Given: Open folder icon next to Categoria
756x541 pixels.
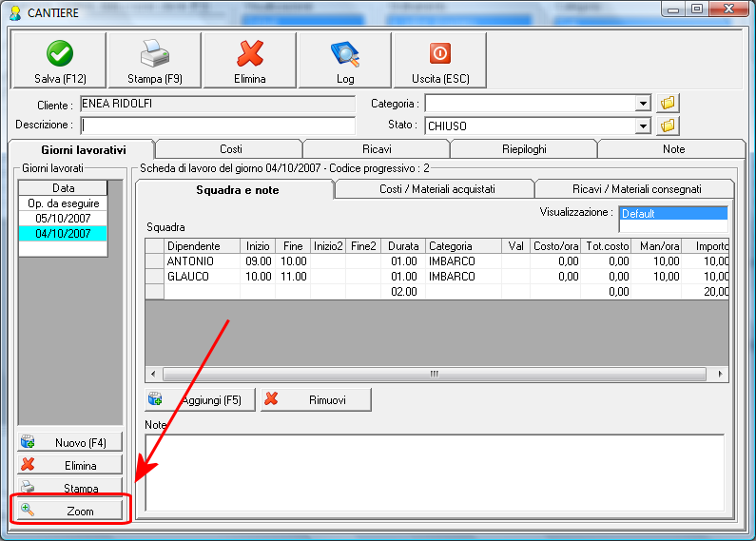Looking at the screenshot, I should (x=668, y=103).
